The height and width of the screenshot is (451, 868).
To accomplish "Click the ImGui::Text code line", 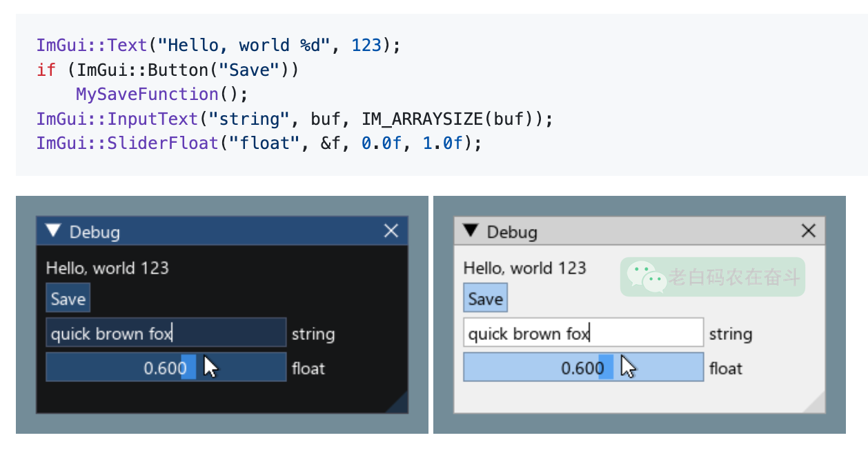I will coord(218,46).
